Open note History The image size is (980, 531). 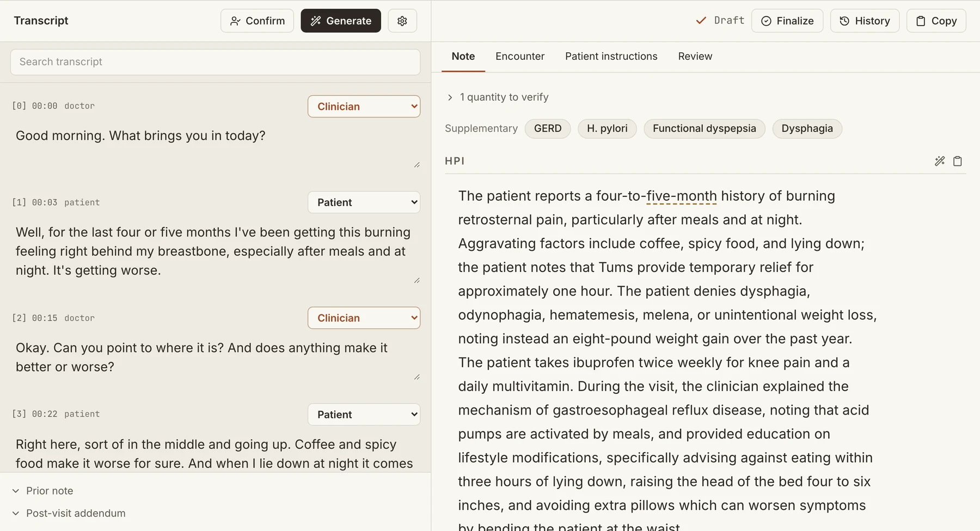(x=865, y=21)
